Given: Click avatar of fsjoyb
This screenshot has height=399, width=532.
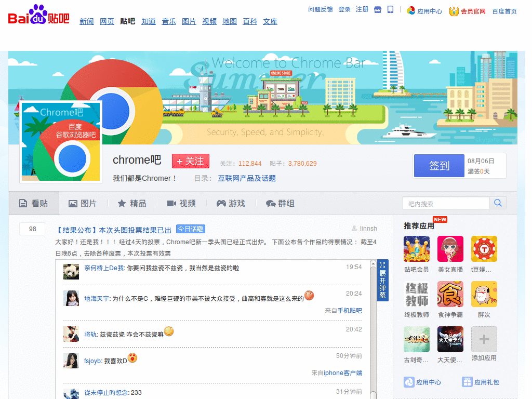Looking at the screenshot, I should point(71,361).
